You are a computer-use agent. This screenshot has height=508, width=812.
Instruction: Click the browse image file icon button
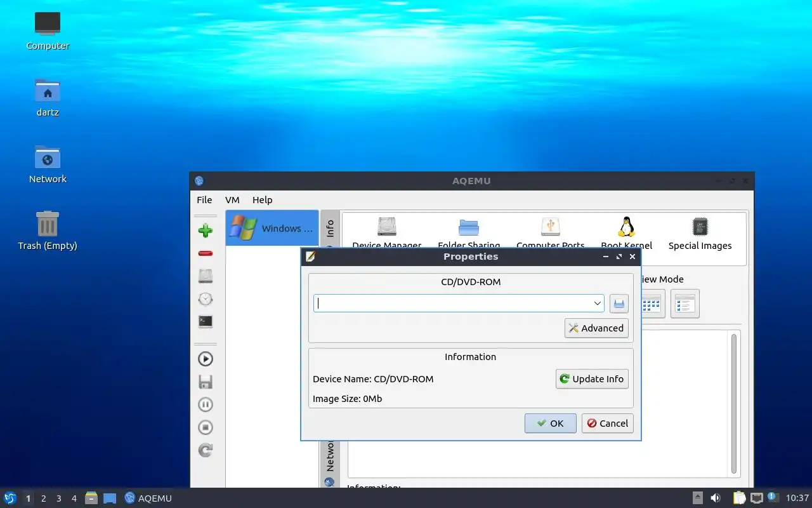pyautogui.click(x=619, y=304)
